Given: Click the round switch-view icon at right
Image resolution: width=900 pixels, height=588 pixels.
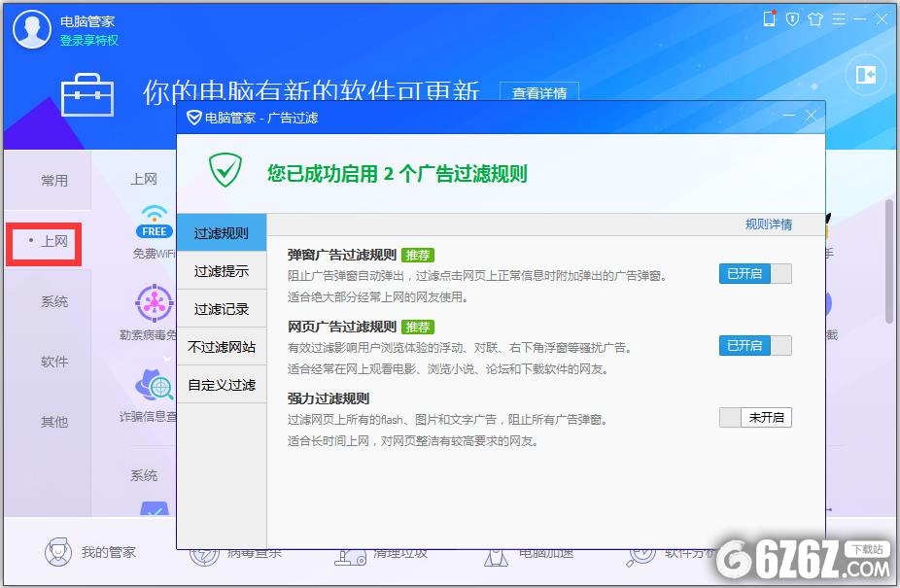Looking at the screenshot, I should (866, 75).
